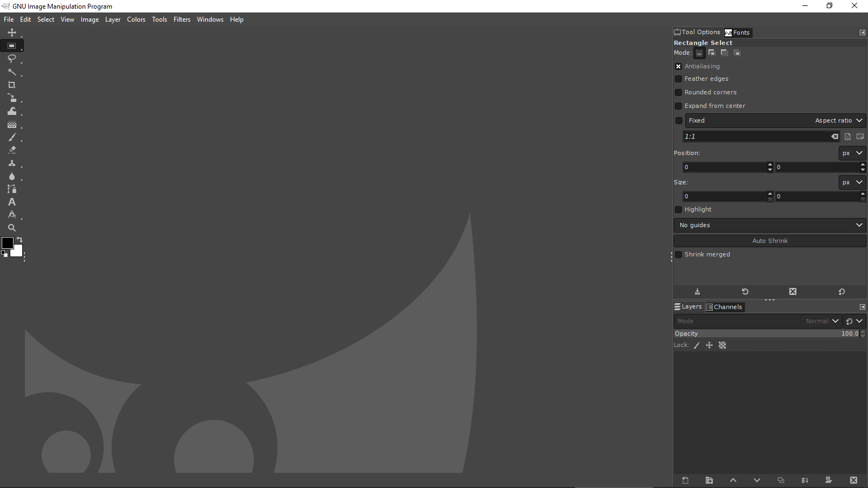The width and height of the screenshot is (868, 488).
Task: Select the Unified Transform tool
Action: [x=12, y=98]
